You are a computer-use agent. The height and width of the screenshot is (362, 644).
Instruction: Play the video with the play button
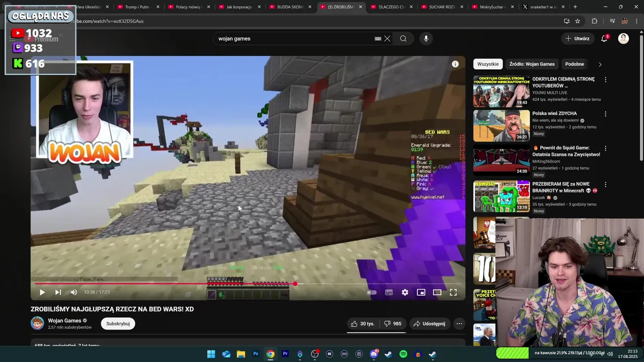[42, 292]
